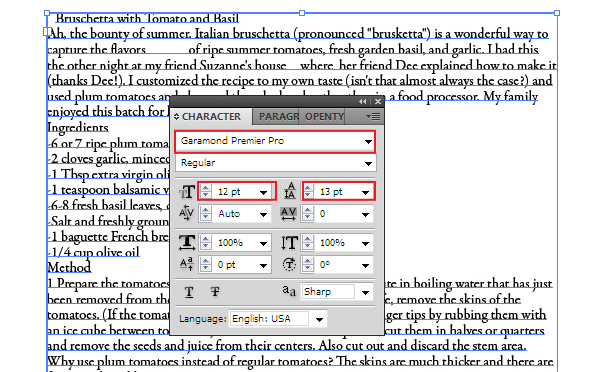The height and width of the screenshot is (372, 600).
Task: Open the 0 pt baseline shift dropdown
Action: pos(263,265)
